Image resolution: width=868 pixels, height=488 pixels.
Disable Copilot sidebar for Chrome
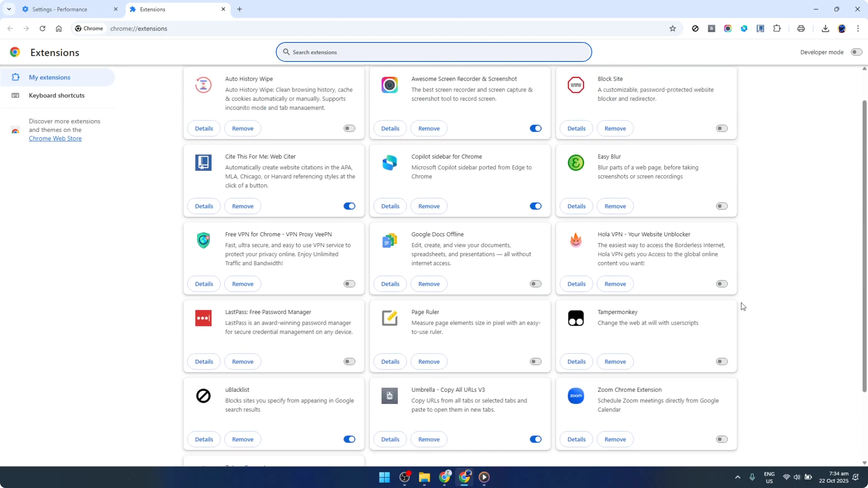pos(535,206)
